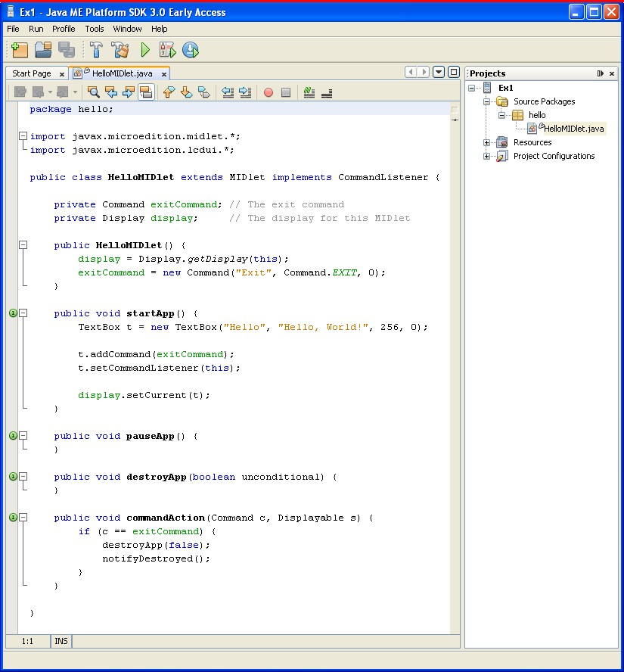Click the Clean and Build icon
This screenshot has height=672, width=624.
(120, 50)
